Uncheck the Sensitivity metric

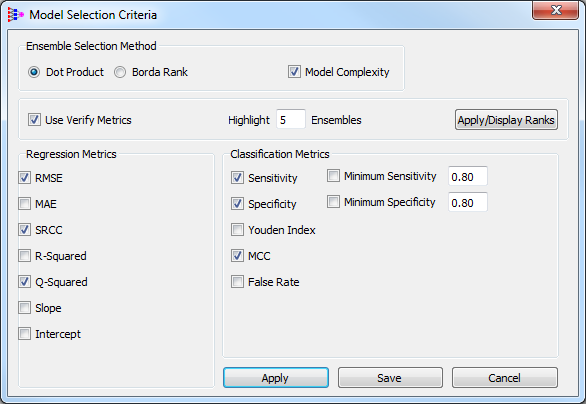[x=237, y=178]
